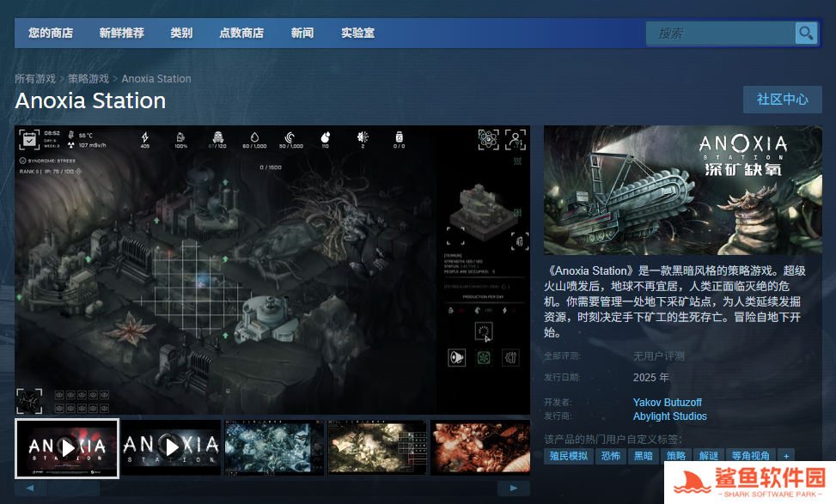Focus the store search input field
Screen dimensions: 836x504
[x=722, y=33]
